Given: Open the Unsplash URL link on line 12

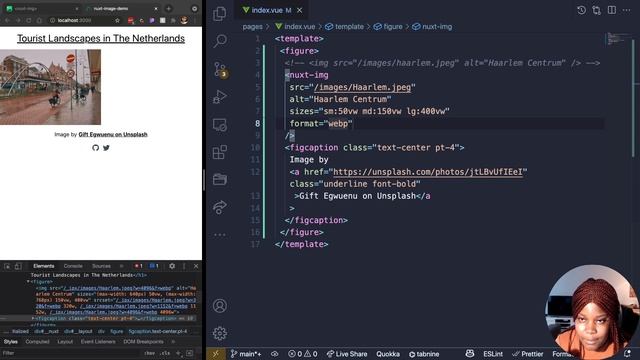Looking at the screenshot, I should click(428, 172).
